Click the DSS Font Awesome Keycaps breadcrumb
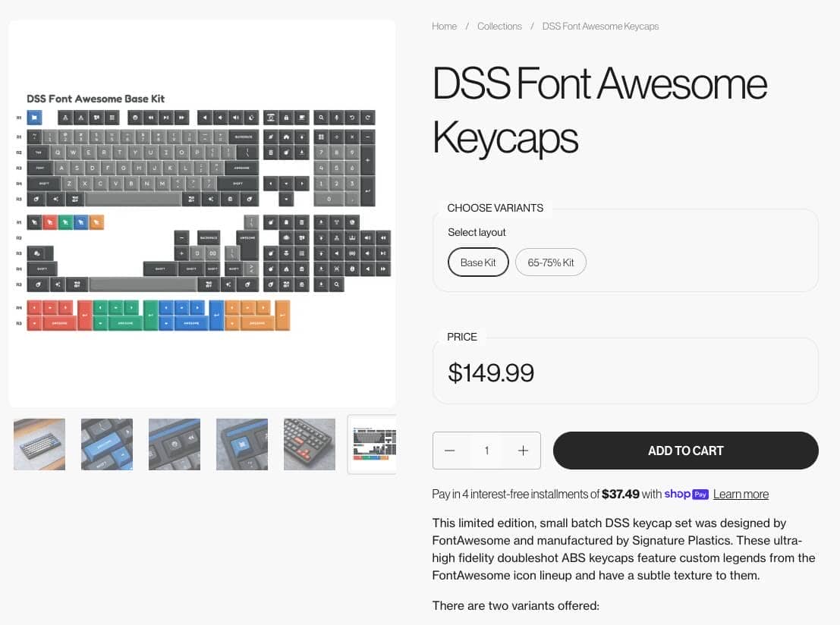The image size is (840, 625). (x=600, y=27)
